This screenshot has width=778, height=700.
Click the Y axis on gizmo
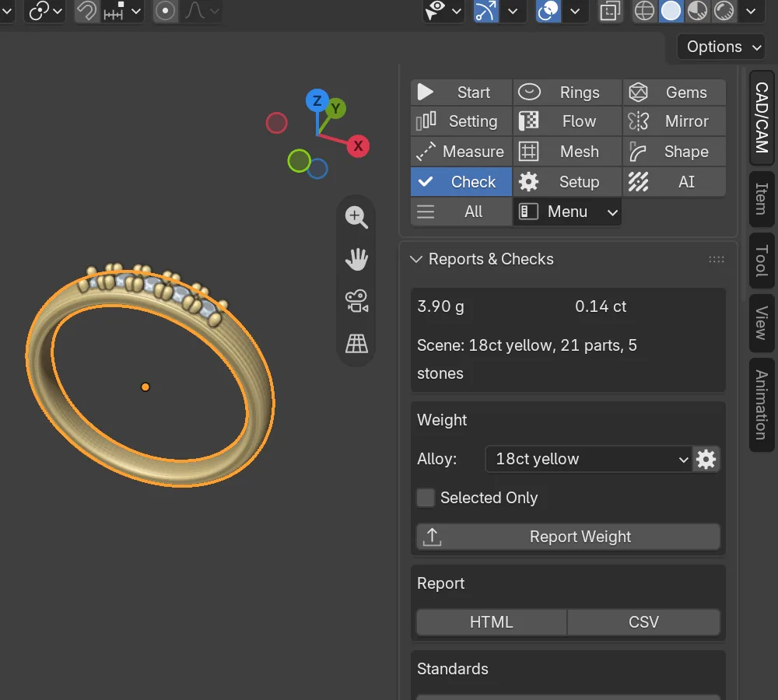[x=336, y=108]
